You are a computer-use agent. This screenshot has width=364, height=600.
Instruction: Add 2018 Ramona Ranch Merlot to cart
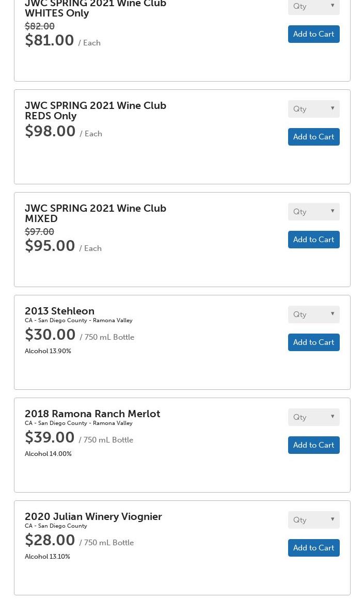click(x=313, y=445)
